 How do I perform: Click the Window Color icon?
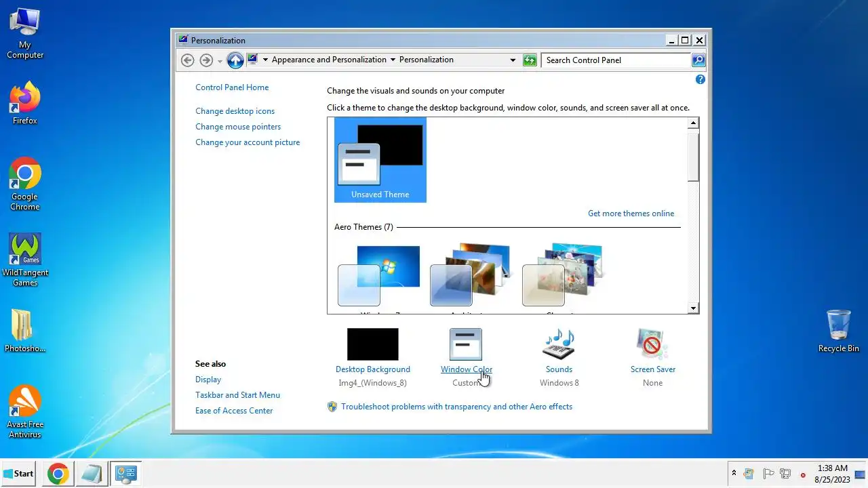(466, 344)
